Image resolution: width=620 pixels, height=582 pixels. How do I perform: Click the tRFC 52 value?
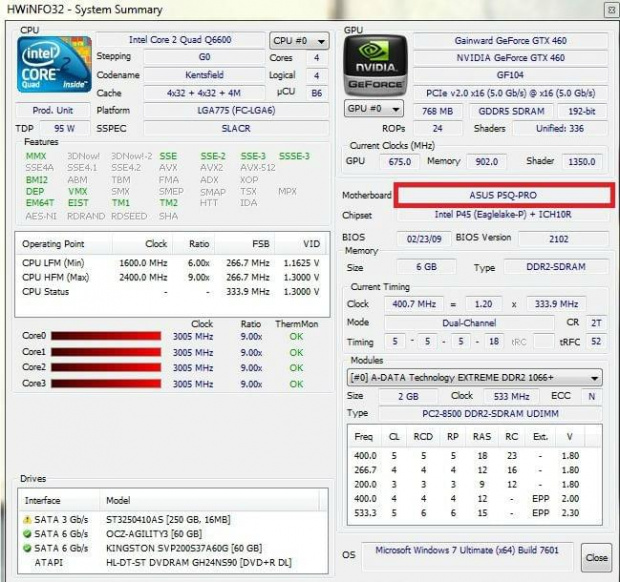(596, 341)
